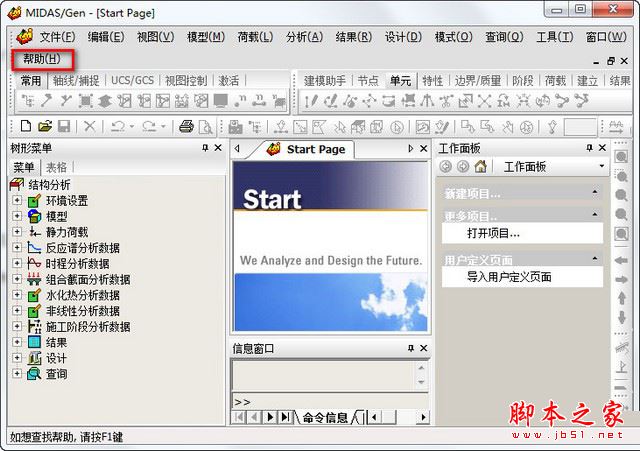Screen dimensions: 640x451
Task: Click the up pan arrow on right toolbar
Action: click(x=621, y=298)
